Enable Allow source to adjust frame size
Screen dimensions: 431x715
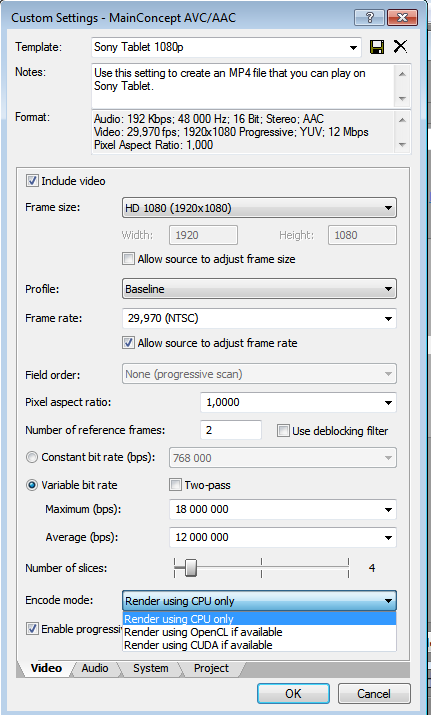128,259
